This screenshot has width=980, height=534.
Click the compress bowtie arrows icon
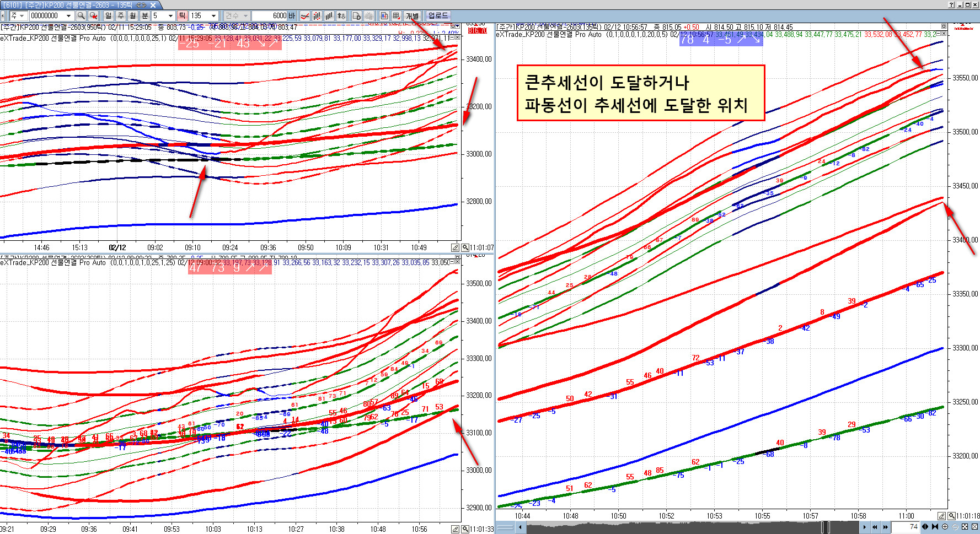click(x=935, y=527)
